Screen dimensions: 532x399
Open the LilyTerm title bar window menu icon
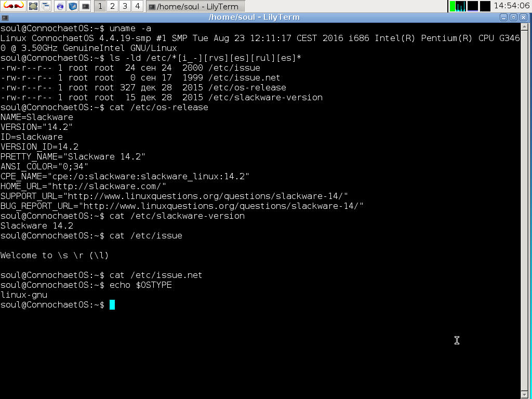[x=5, y=18]
